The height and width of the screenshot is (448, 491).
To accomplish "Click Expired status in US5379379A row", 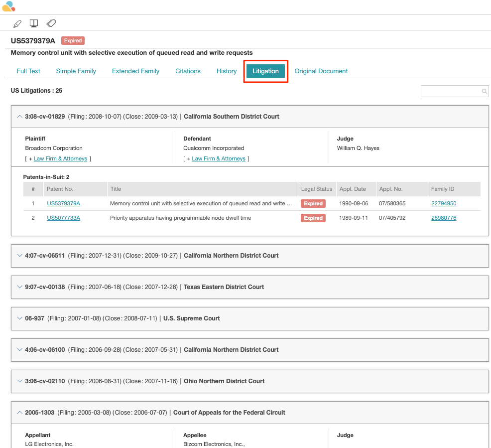I will (313, 204).
